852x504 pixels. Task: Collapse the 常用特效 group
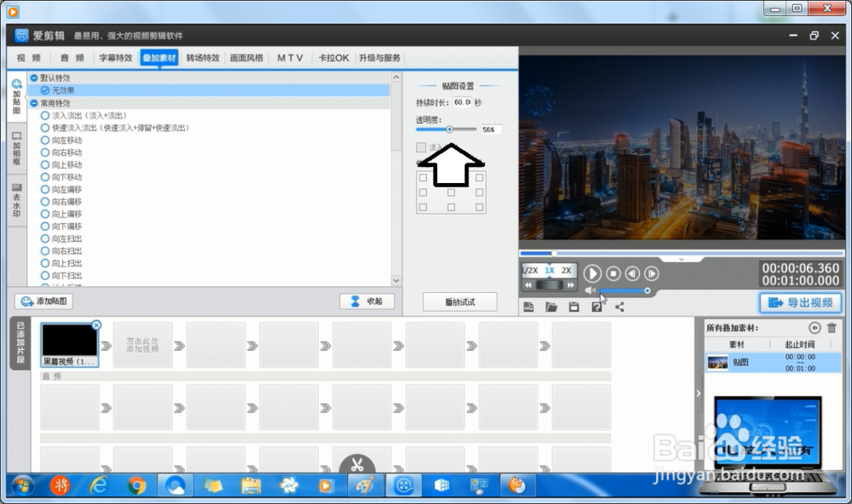(34, 103)
